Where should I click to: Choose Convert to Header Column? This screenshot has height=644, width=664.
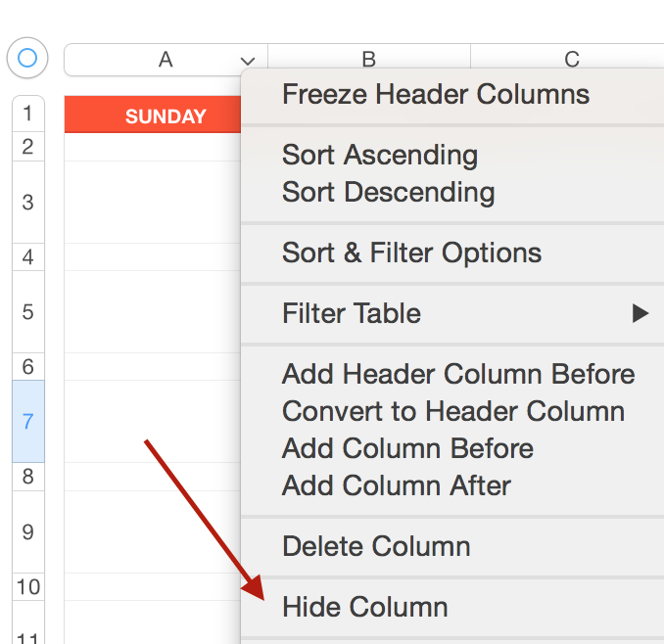coord(453,411)
